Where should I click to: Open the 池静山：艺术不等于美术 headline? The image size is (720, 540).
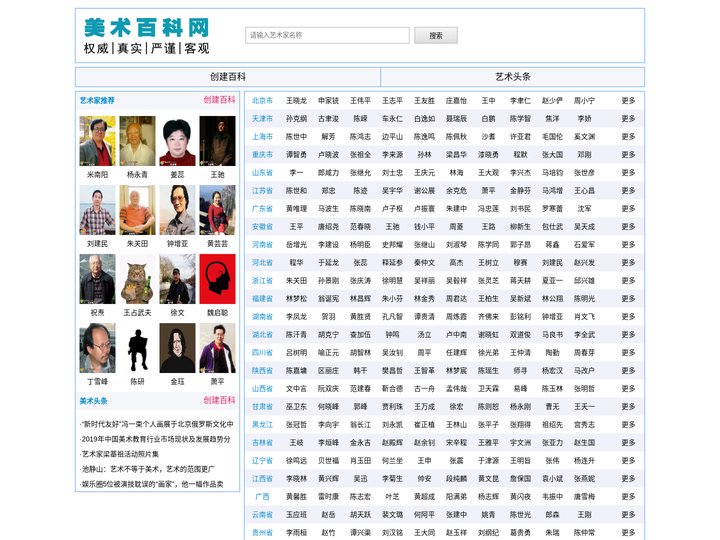tap(147, 469)
